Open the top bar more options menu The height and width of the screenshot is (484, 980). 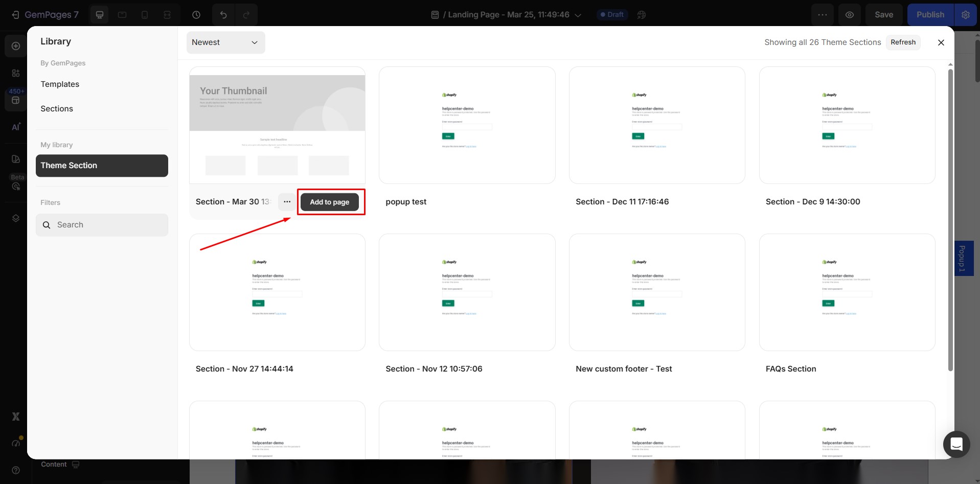[x=822, y=15]
